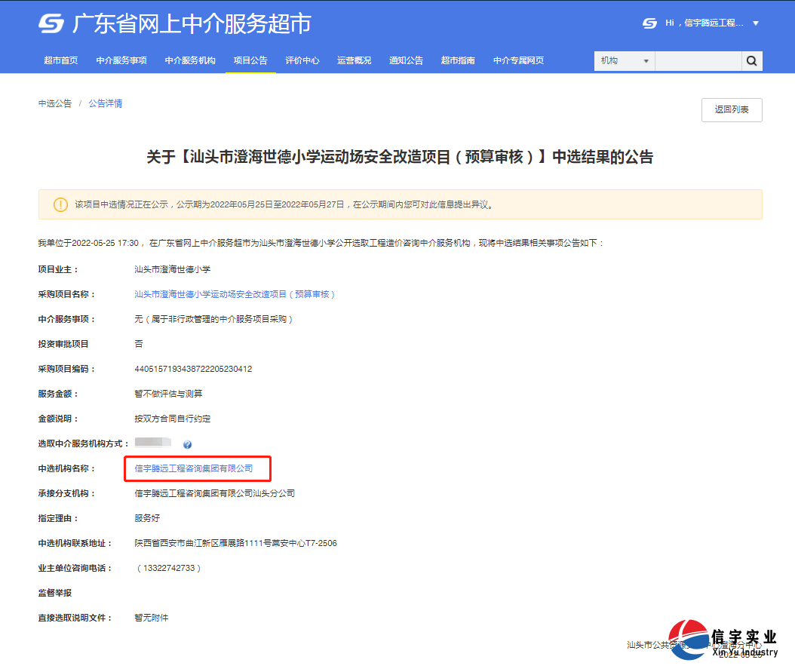The width and height of the screenshot is (795, 672).
Task: Switch to the 评价中心 tab
Action: (302, 60)
